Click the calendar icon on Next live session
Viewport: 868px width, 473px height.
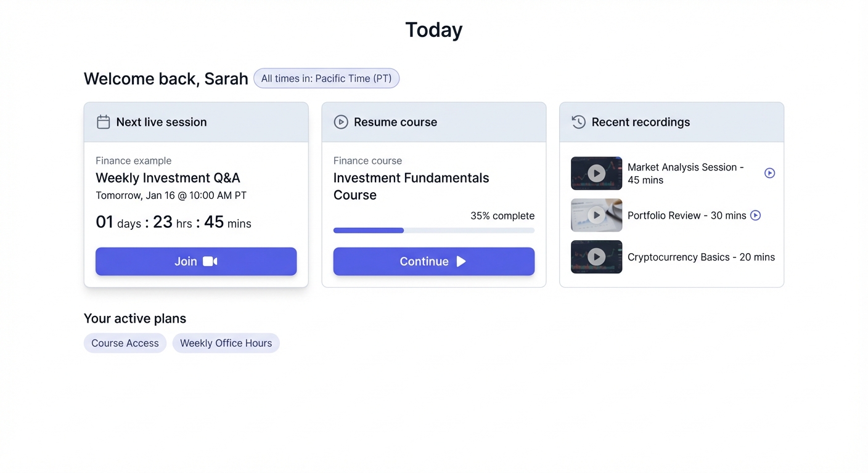coord(103,122)
